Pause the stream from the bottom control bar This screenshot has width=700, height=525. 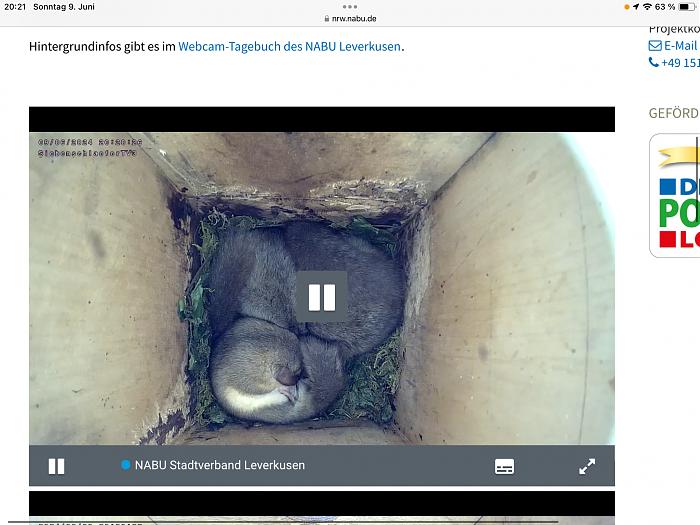point(57,466)
